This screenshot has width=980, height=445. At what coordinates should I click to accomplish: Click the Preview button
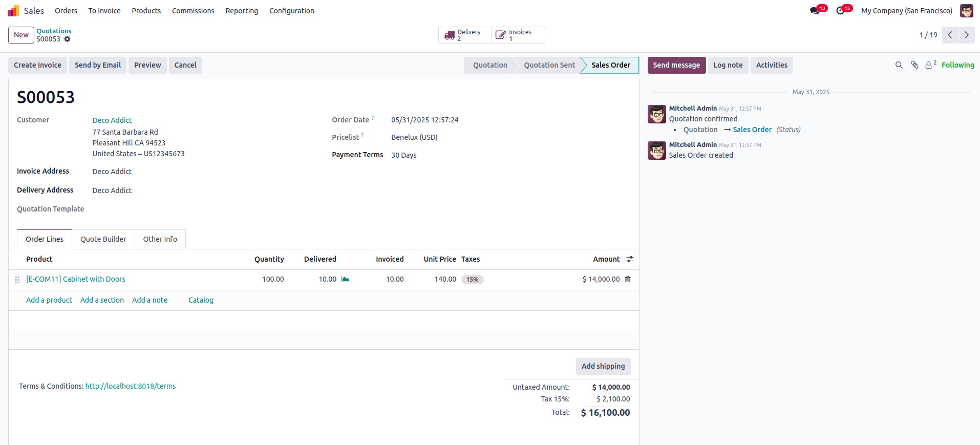[147, 65]
